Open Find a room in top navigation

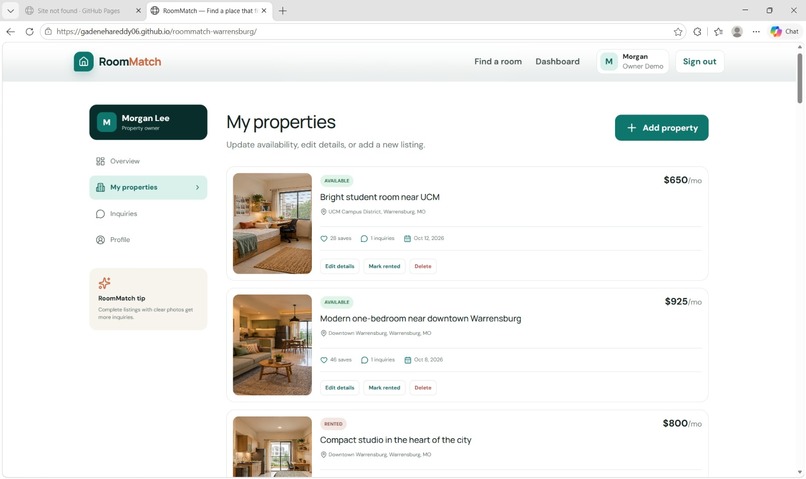[498, 62]
